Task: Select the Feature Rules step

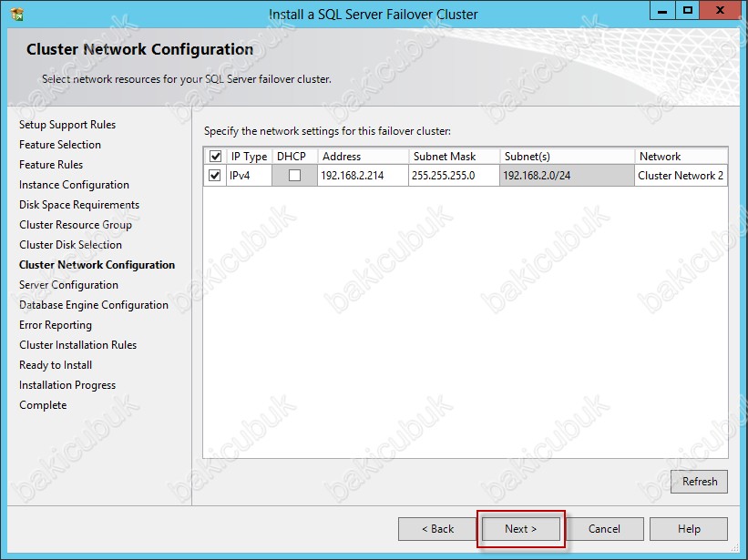Action: [x=51, y=165]
